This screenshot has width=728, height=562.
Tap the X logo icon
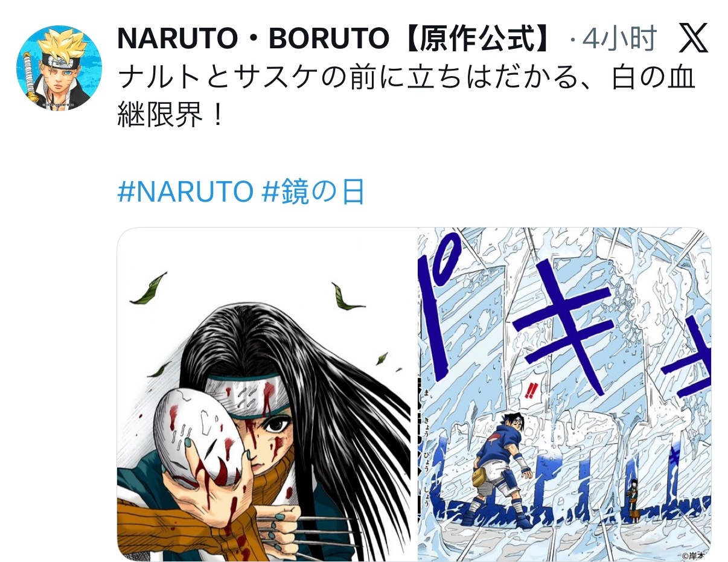pyautogui.click(x=693, y=39)
